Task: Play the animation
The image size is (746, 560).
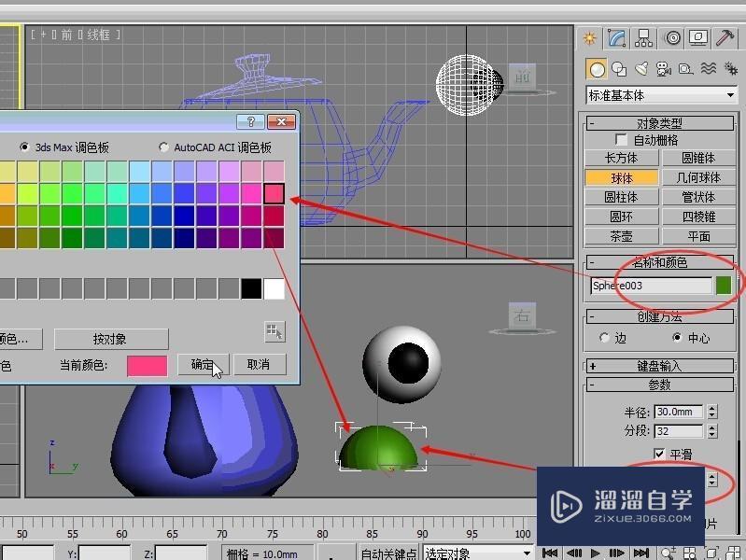Action: pyautogui.click(x=595, y=553)
